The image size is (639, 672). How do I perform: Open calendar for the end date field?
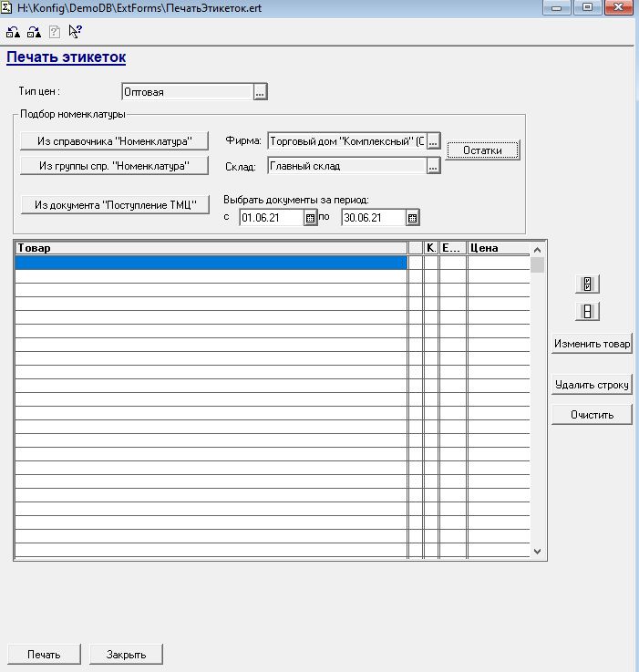click(x=412, y=218)
